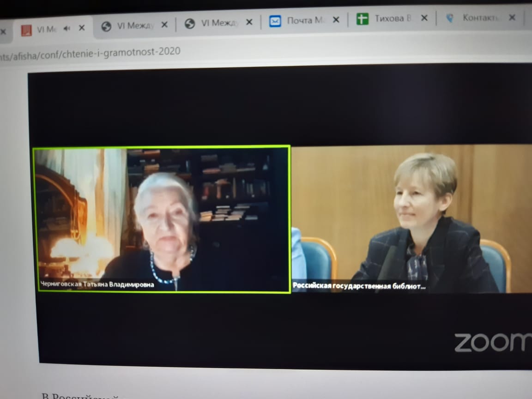Close the Почта mail tab
This screenshot has width=532, height=399.
coord(336,20)
